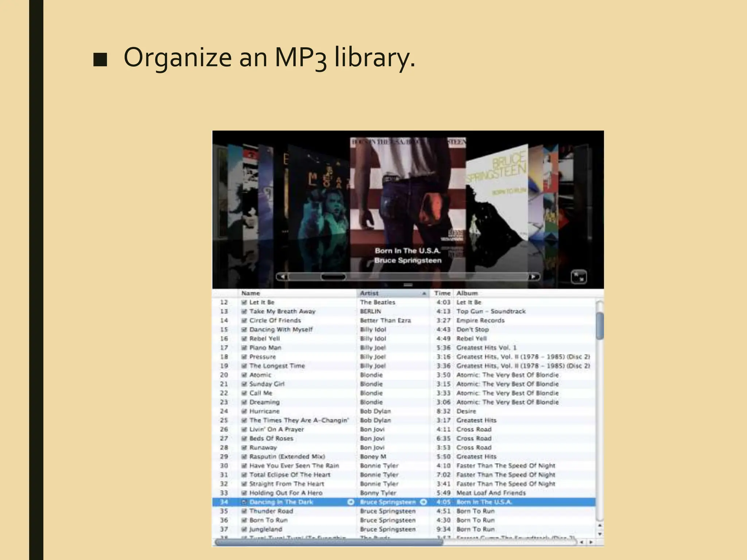Select the song Dancing With Myself

click(281, 330)
